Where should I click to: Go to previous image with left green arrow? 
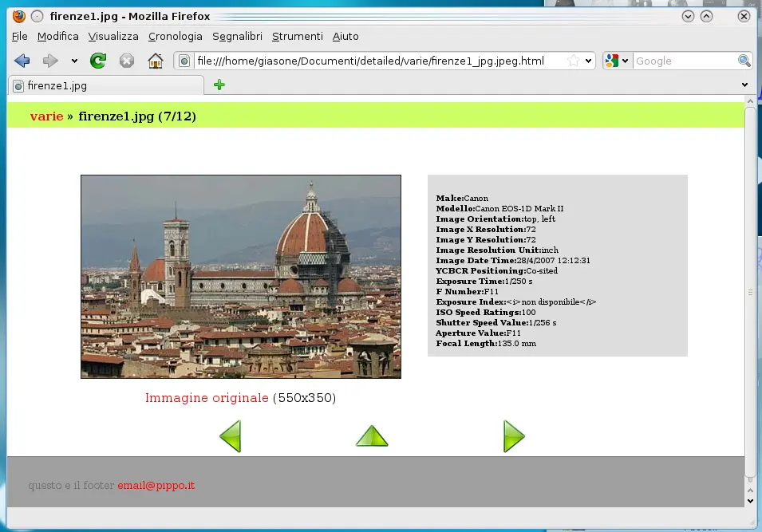[230, 436]
